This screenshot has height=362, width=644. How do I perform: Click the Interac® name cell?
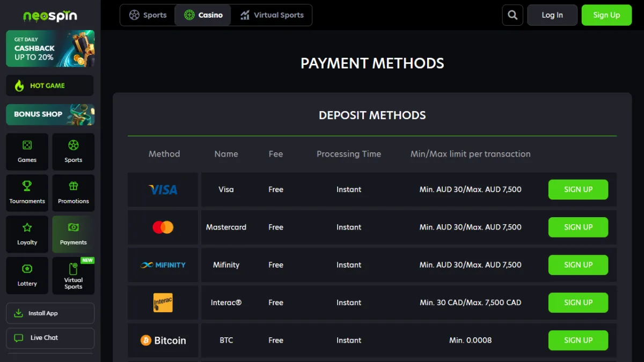coord(226,302)
